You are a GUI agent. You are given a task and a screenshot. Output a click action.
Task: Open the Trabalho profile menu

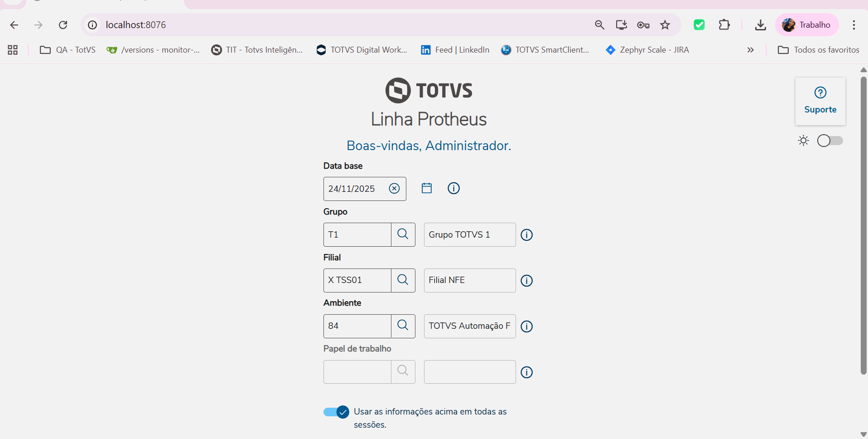(x=807, y=25)
